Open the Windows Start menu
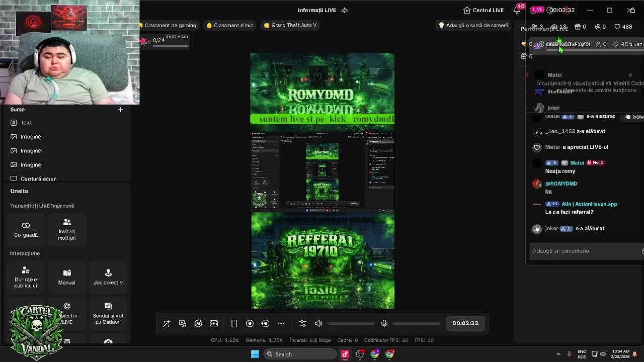 [255, 354]
